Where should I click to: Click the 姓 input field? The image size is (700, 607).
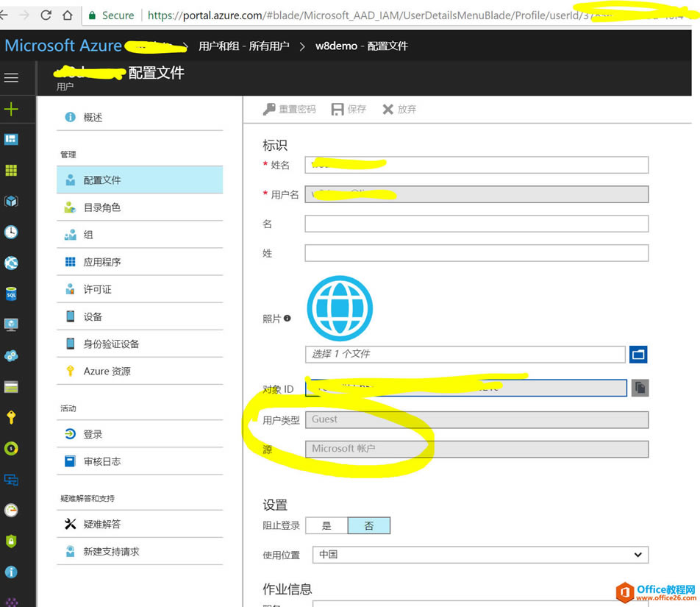[x=476, y=253]
